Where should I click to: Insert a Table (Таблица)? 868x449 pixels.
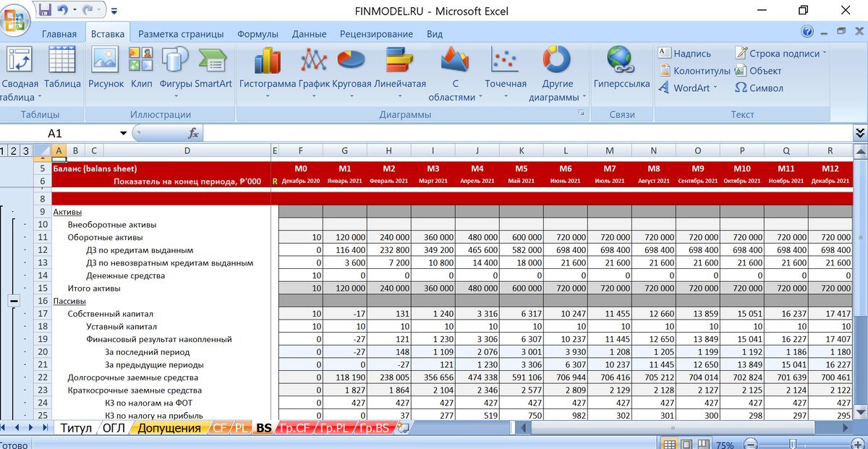tap(62, 67)
